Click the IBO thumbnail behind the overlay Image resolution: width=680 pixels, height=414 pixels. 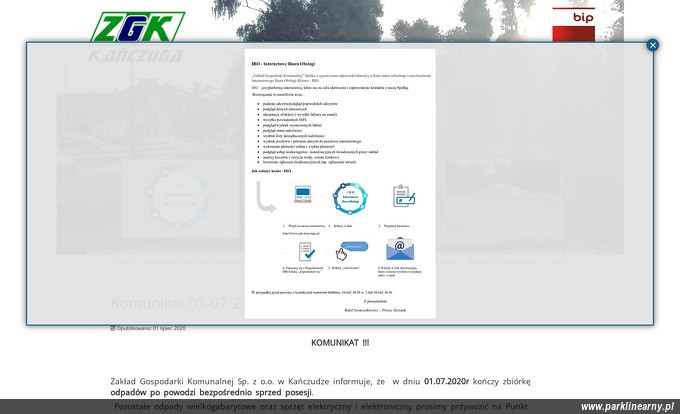(180, 199)
